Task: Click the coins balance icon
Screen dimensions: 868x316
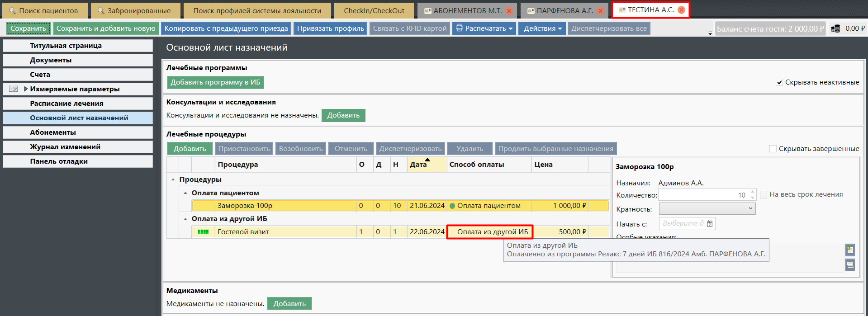Action: (x=835, y=28)
